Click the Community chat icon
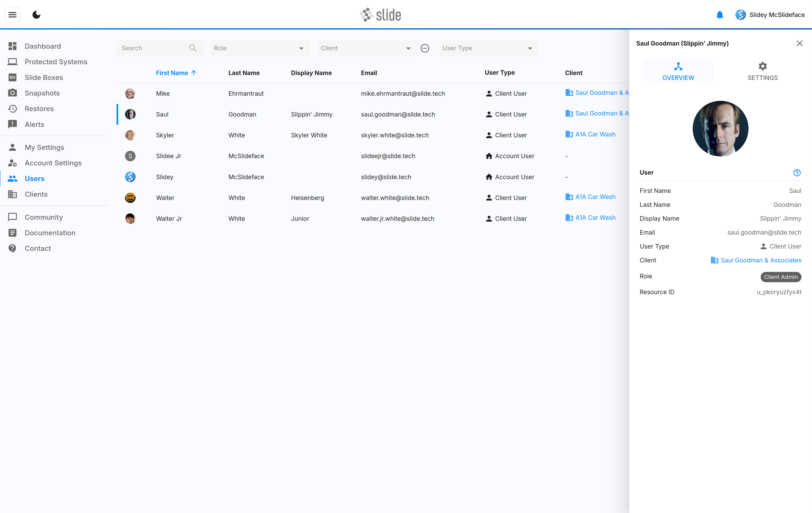This screenshot has width=812, height=513. click(12, 217)
